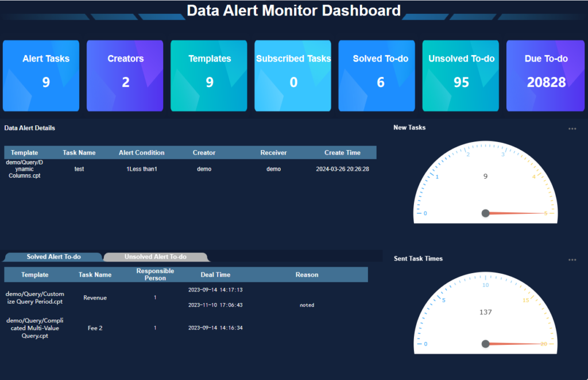588x380 pixels.
Task: Open the Creators summary card
Action: tap(125, 75)
